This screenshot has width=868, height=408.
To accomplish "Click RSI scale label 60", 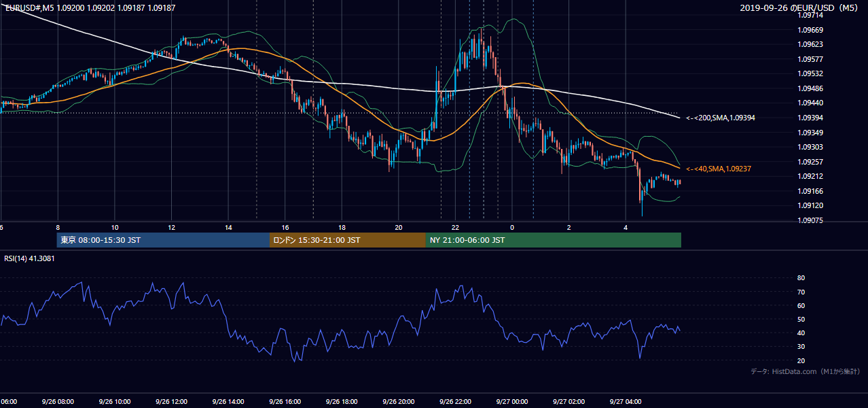I will [801, 305].
